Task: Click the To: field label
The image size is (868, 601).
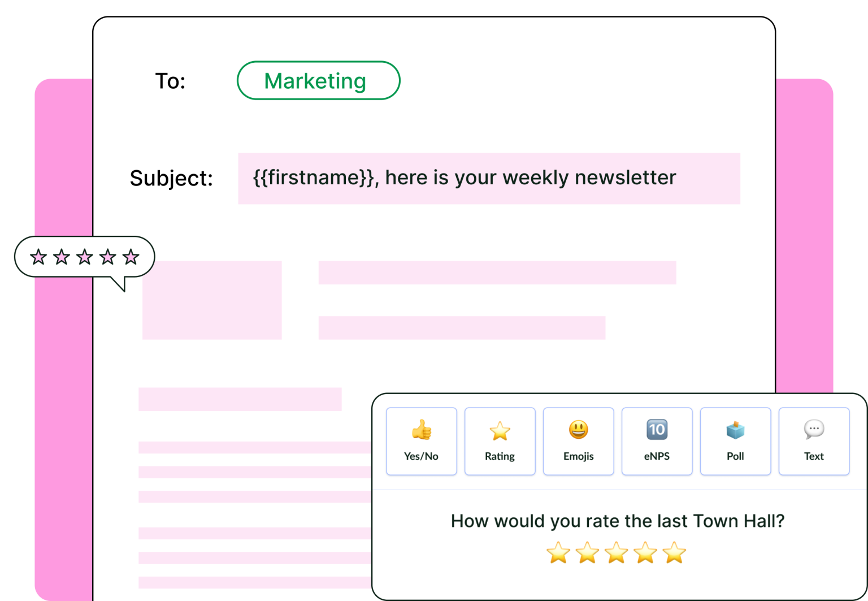Action: tap(170, 81)
